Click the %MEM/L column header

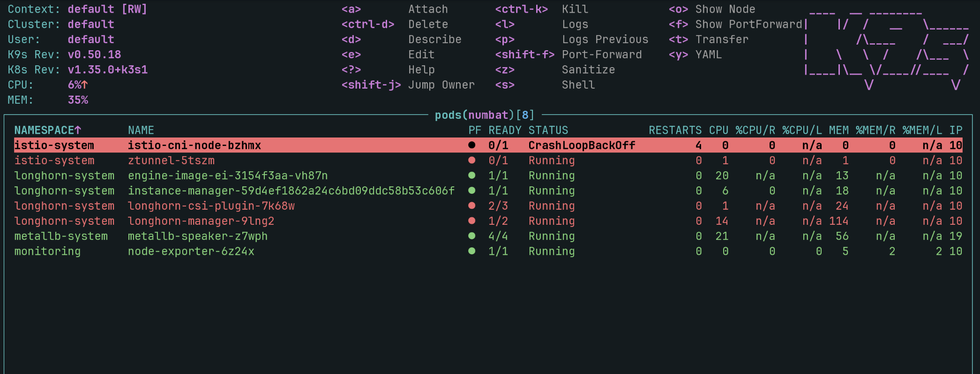[922, 130]
